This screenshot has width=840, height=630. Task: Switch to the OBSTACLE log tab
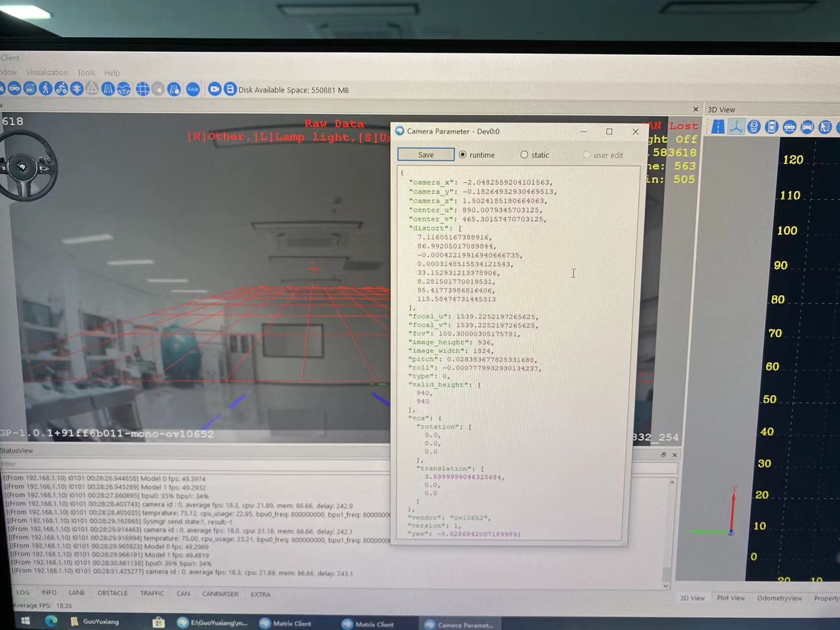pos(113,593)
